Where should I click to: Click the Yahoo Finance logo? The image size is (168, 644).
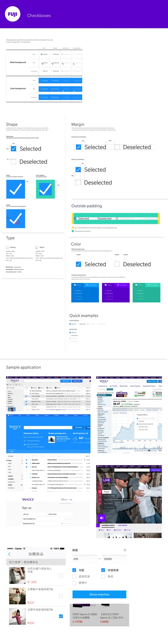(104, 381)
